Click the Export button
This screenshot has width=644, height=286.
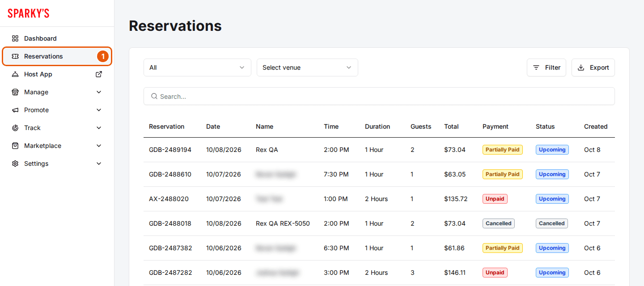(593, 67)
